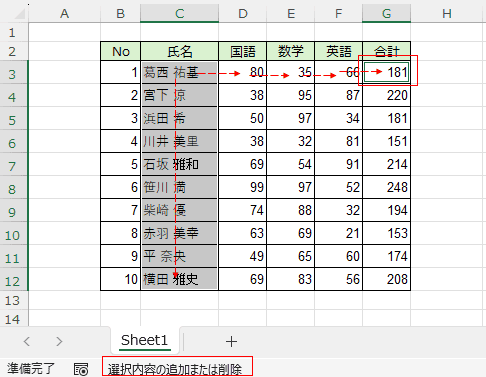Select column C header
Image resolution: width=486 pixels, height=377 pixels.
(x=179, y=14)
